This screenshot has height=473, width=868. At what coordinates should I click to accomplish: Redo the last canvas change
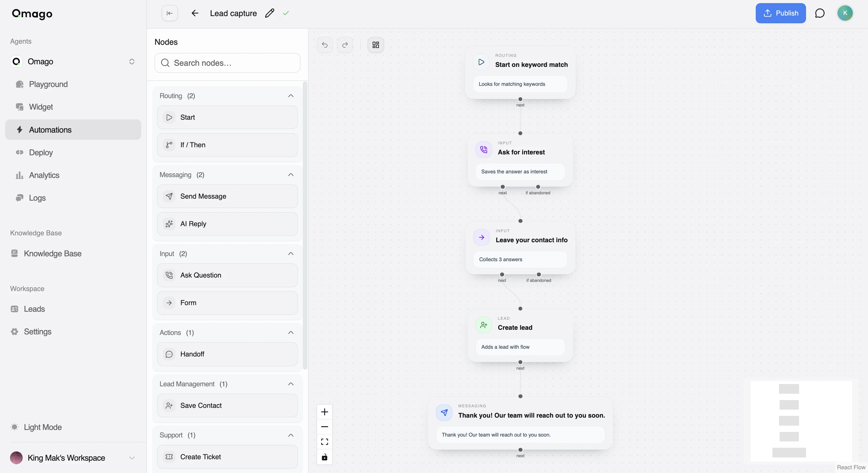pyautogui.click(x=345, y=45)
